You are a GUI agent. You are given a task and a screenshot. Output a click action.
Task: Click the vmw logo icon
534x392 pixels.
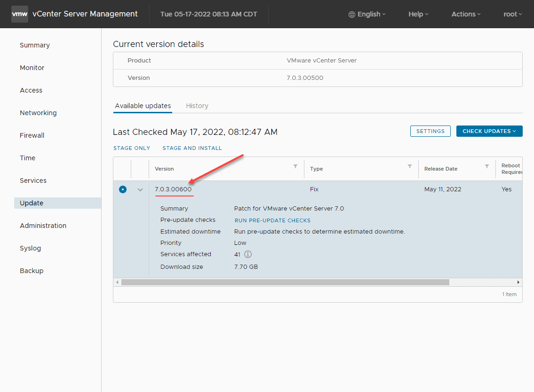tap(20, 14)
